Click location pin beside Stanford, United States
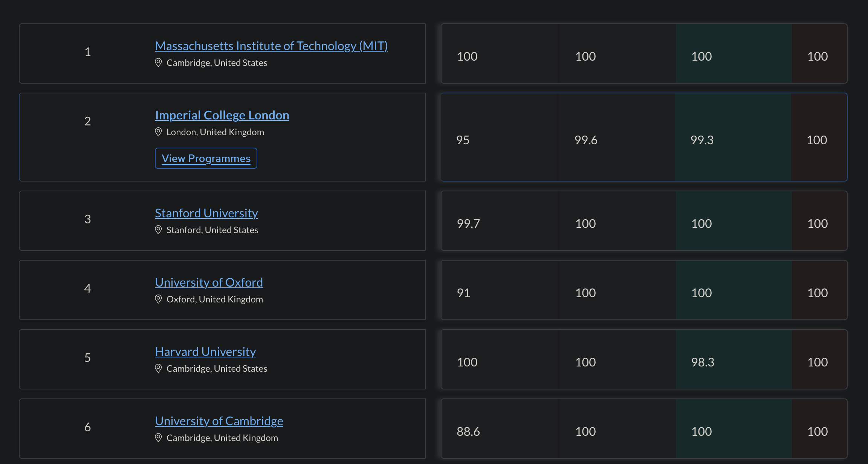The height and width of the screenshot is (464, 868). point(158,230)
